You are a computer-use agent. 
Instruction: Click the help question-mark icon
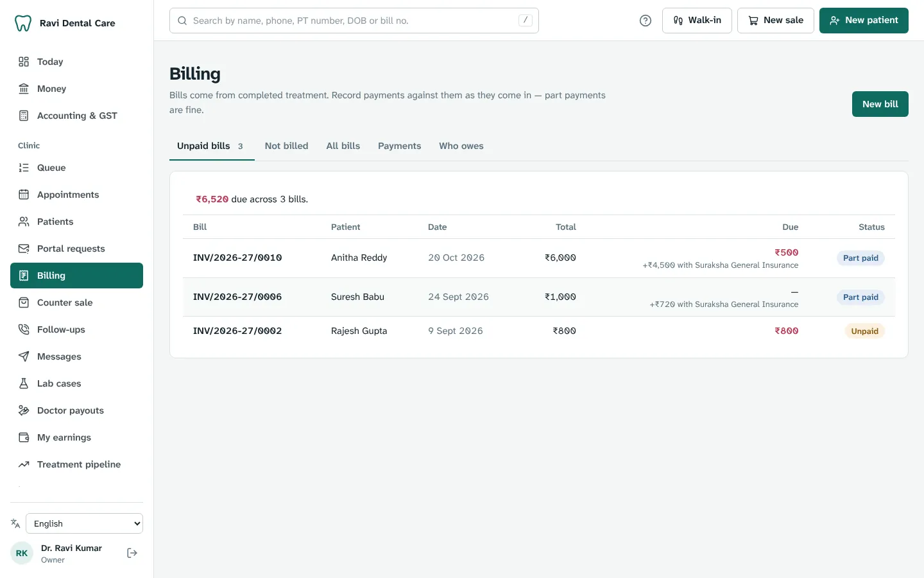click(x=646, y=21)
